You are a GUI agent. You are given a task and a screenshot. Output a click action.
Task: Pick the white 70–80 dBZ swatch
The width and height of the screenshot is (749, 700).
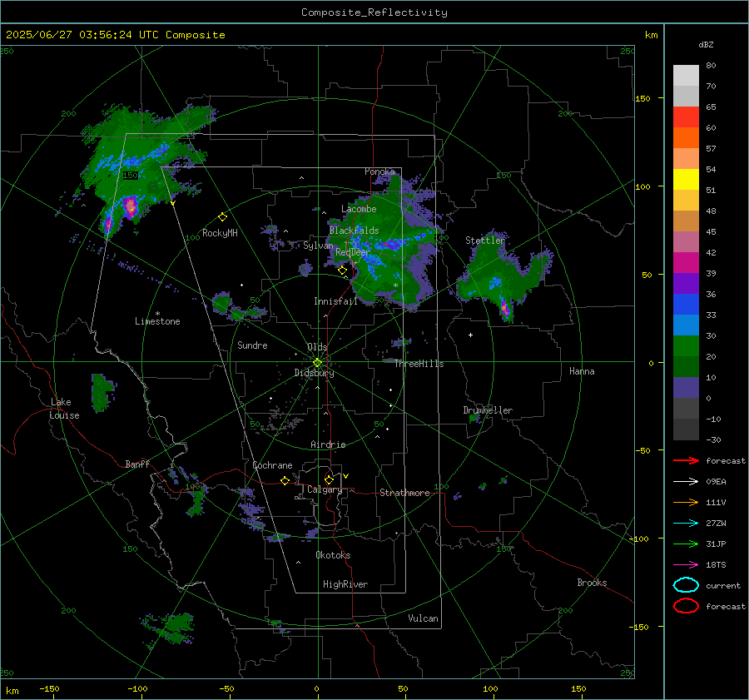(686, 76)
